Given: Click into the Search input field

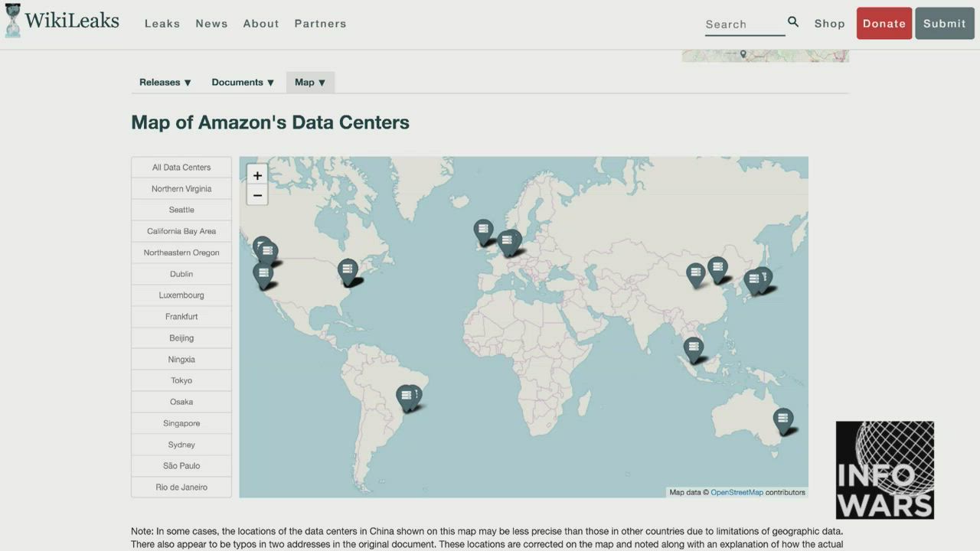Looking at the screenshot, I should coord(743,24).
